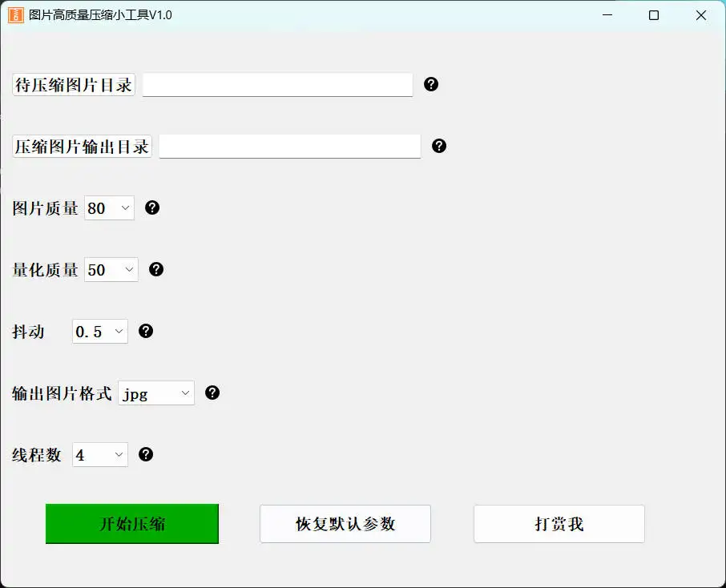
Task: Focus the source image directory text field
Action: pos(277,85)
